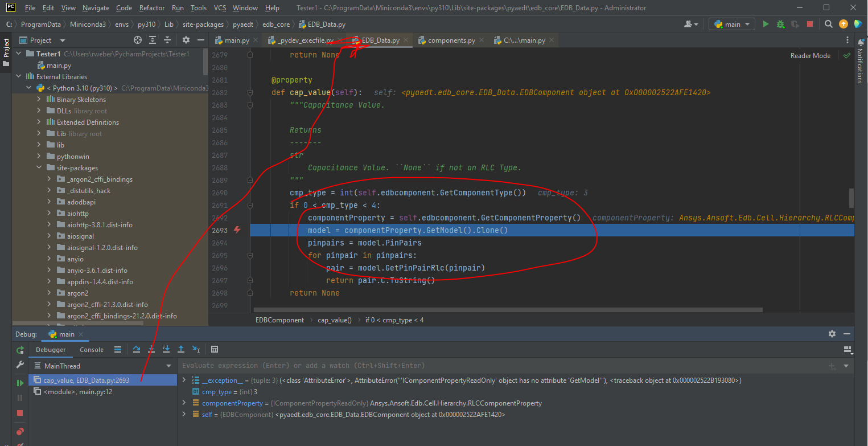Click Step Into in the debugger toolbar
The image size is (868, 446).
tap(151, 349)
